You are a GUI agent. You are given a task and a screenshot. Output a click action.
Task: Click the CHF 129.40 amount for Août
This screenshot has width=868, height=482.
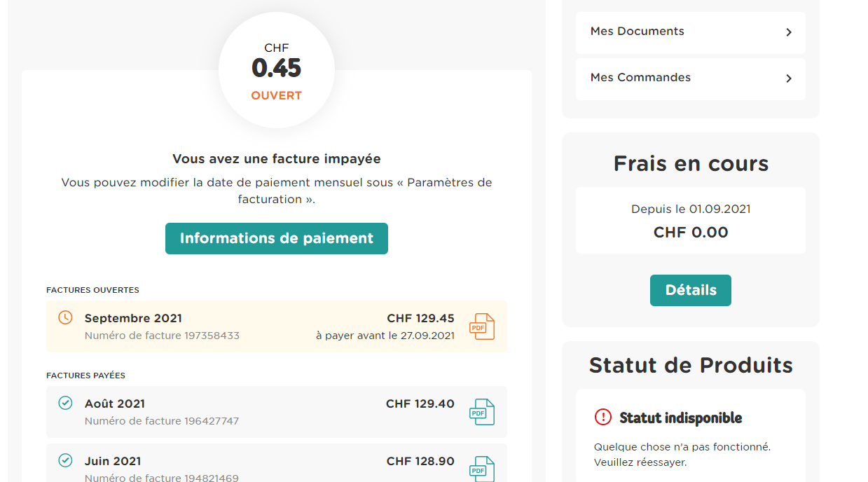point(420,404)
